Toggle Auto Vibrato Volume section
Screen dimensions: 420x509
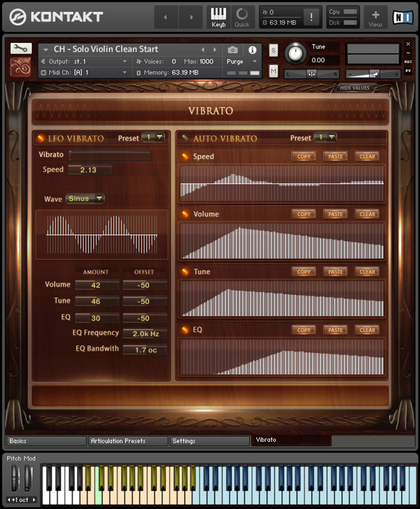185,214
